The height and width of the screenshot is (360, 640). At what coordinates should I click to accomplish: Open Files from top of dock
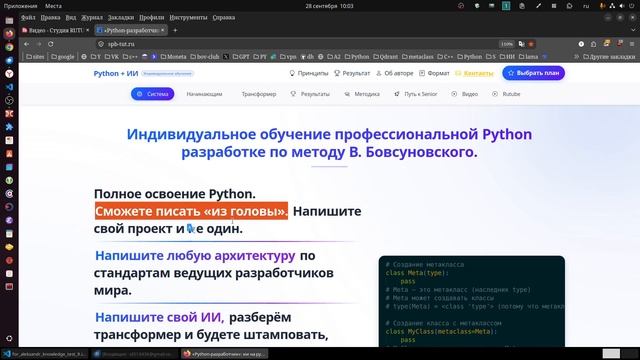[9, 20]
